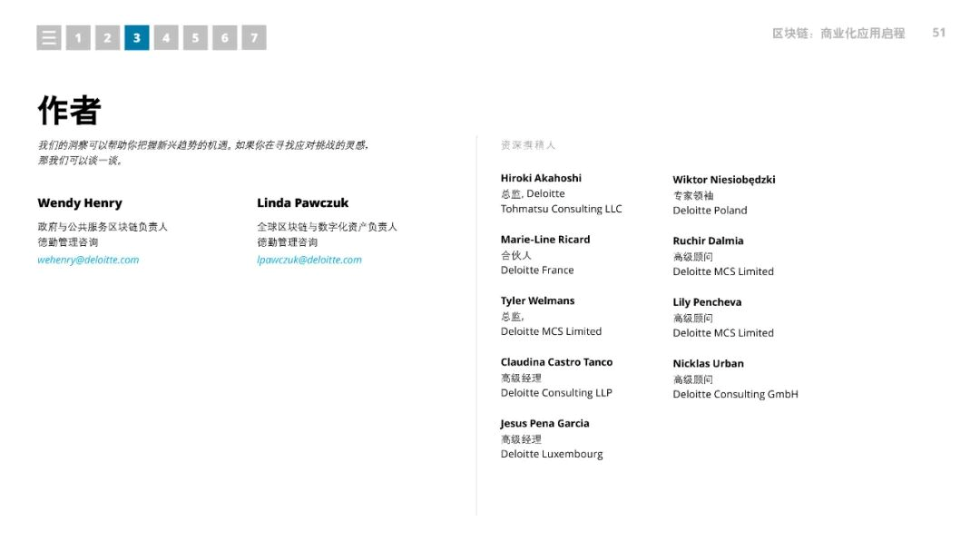Click Nicklas Urban contributor name

pos(708,363)
